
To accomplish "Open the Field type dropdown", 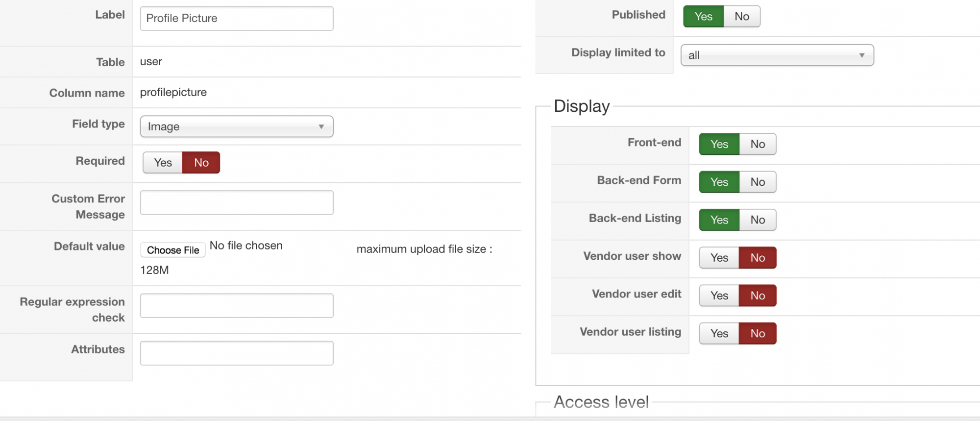I will pyautogui.click(x=236, y=126).
